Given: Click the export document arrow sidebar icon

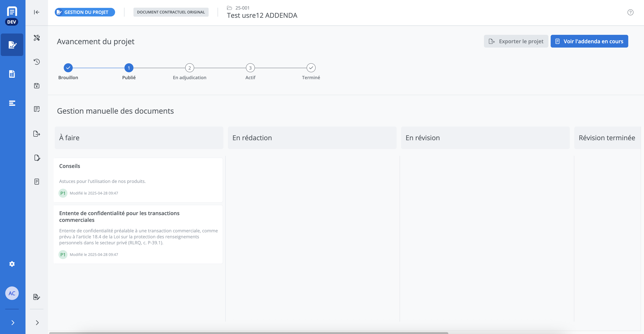Looking at the screenshot, I should [37, 134].
